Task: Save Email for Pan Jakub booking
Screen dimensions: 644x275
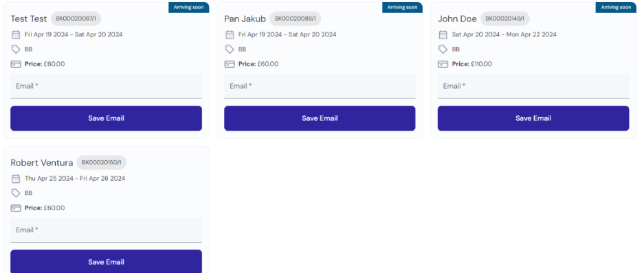Action: pyautogui.click(x=320, y=118)
